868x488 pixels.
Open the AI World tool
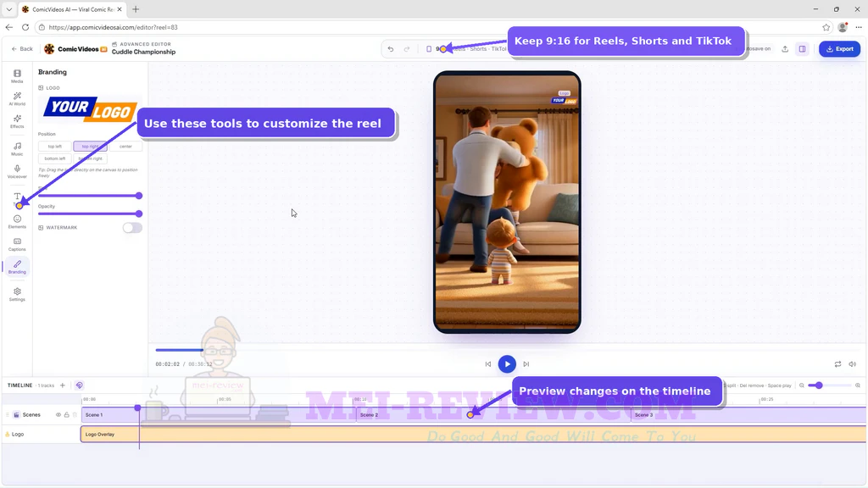click(17, 99)
